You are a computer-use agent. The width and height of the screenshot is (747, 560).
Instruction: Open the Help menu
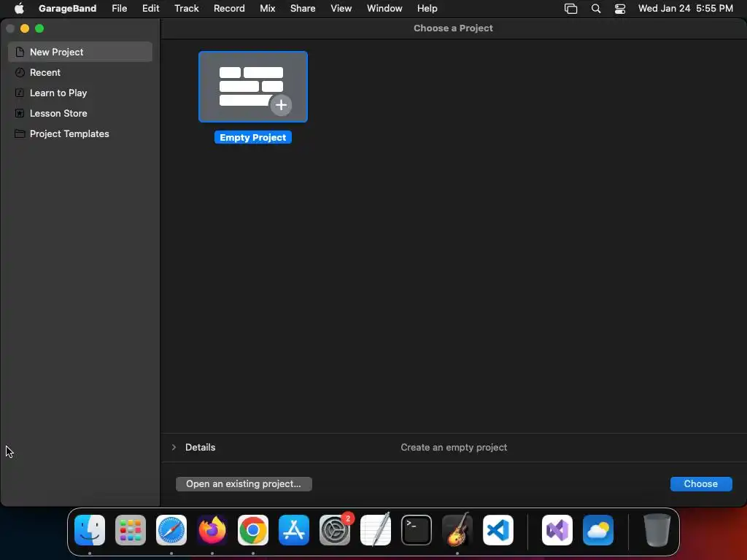pos(427,8)
